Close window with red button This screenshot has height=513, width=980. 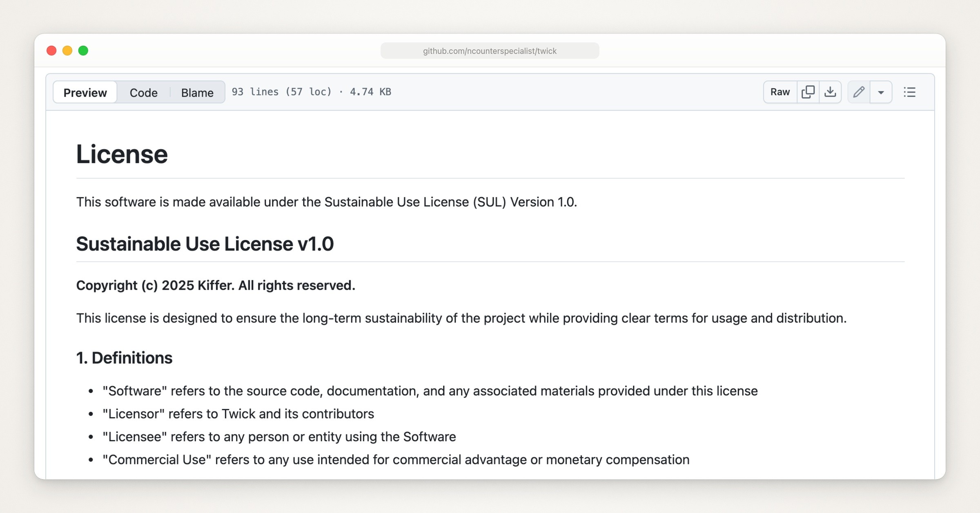[x=51, y=51]
